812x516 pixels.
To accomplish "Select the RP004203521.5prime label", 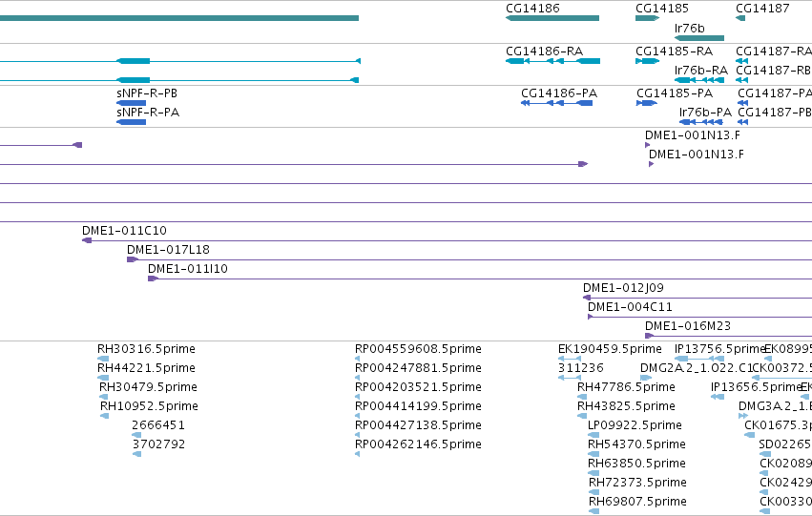I will 419,387.
